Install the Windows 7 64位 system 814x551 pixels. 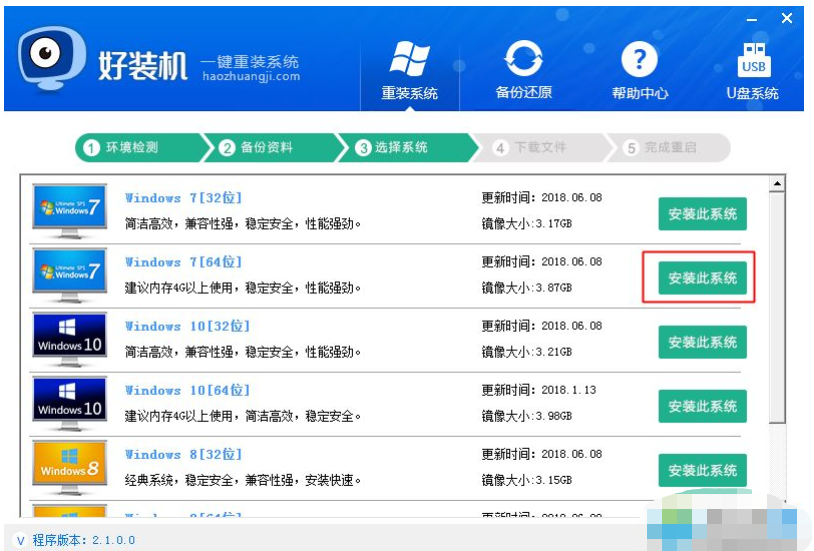[702, 278]
